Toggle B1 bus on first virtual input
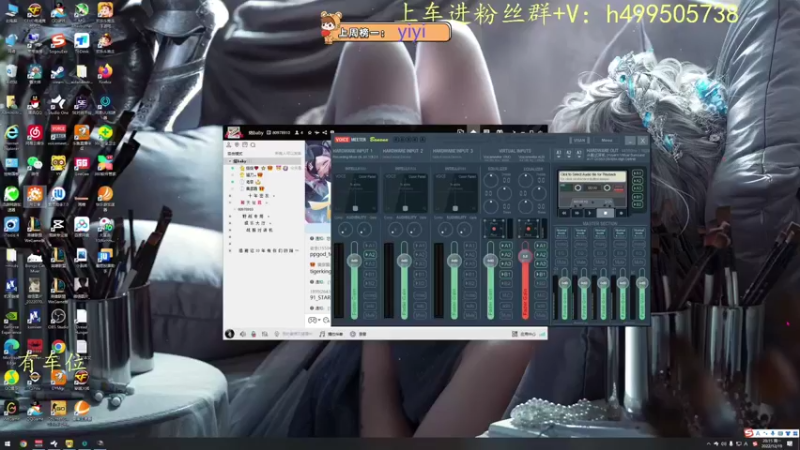 click(506, 274)
